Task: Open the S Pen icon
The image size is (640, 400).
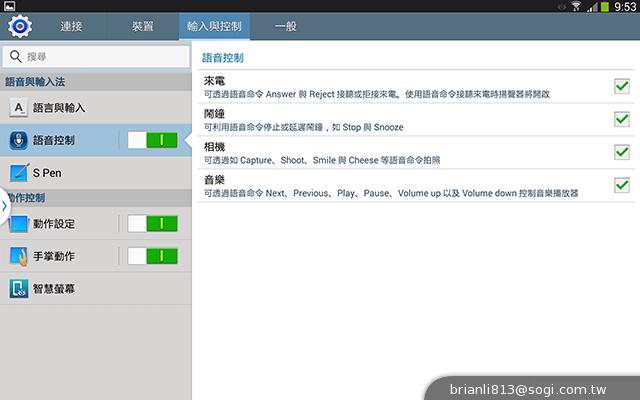Action: [x=18, y=173]
